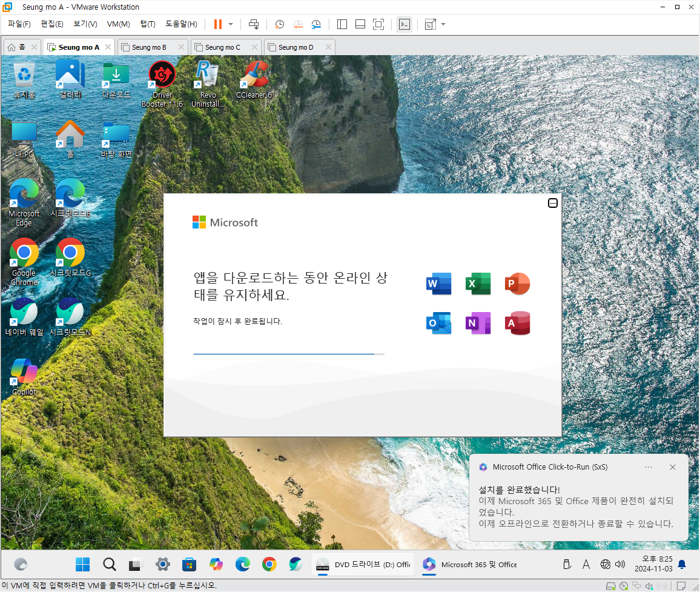Open the DVD 드라이브 (D:) taskbar item
This screenshot has height=592, width=700.
363,564
